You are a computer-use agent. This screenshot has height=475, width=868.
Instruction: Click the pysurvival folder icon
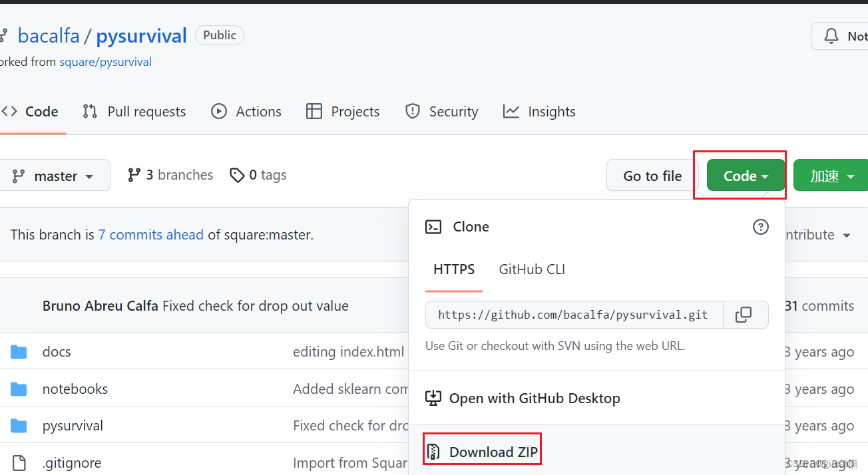(19, 426)
